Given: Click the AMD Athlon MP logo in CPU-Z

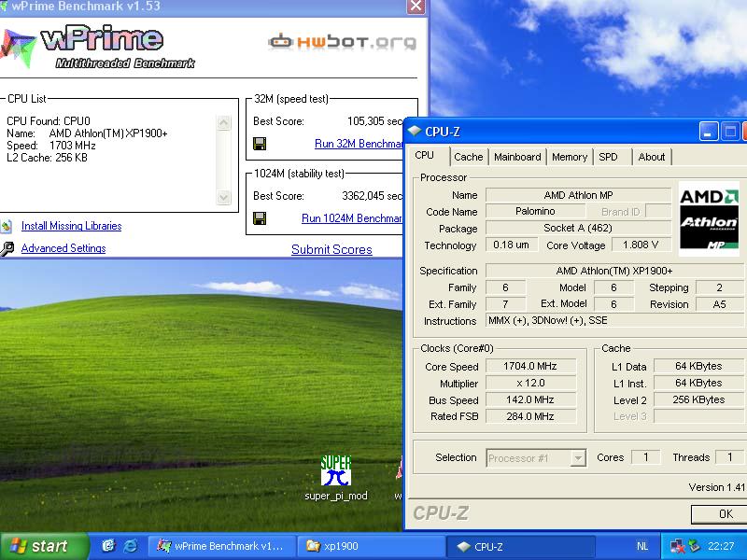Looking at the screenshot, I should point(709,218).
